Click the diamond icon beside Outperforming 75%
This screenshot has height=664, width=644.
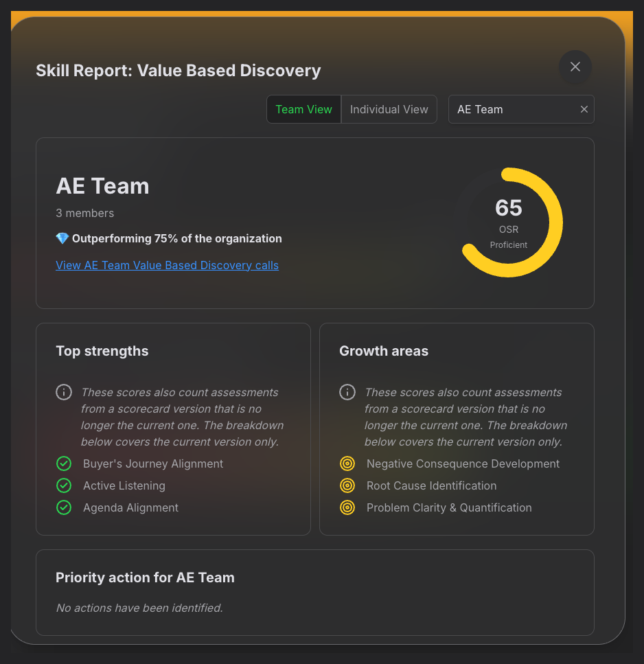coord(62,238)
